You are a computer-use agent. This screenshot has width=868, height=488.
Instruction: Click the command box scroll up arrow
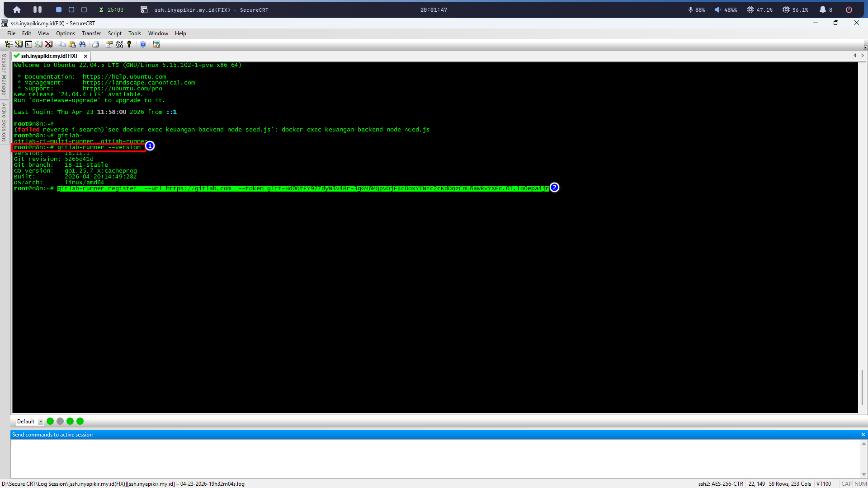864,443
